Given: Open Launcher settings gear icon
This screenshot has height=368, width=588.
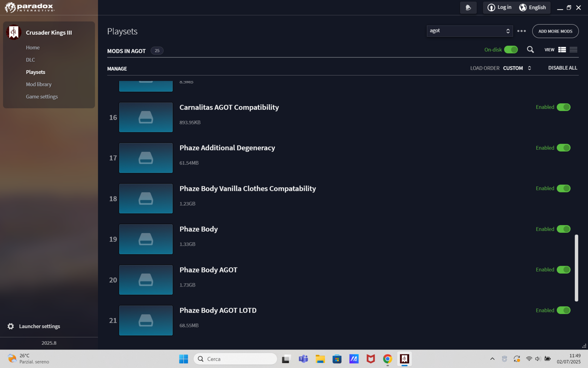Looking at the screenshot, I should [11, 326].
